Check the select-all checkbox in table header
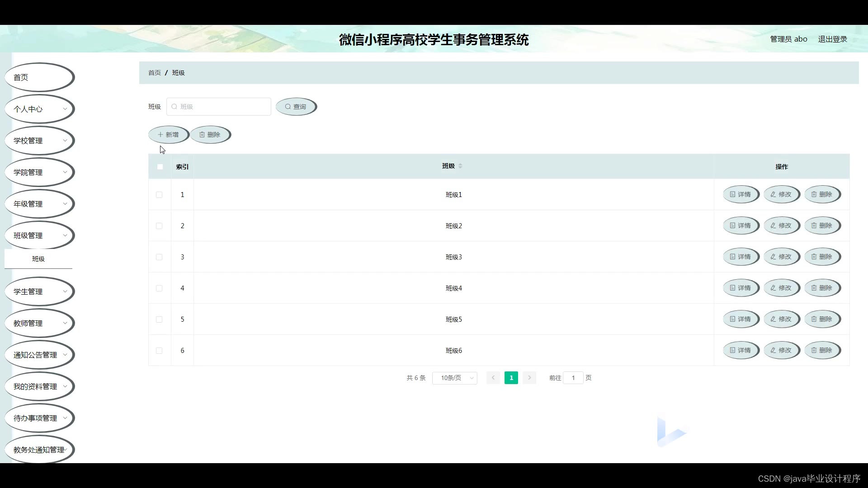 pos(160,167)
